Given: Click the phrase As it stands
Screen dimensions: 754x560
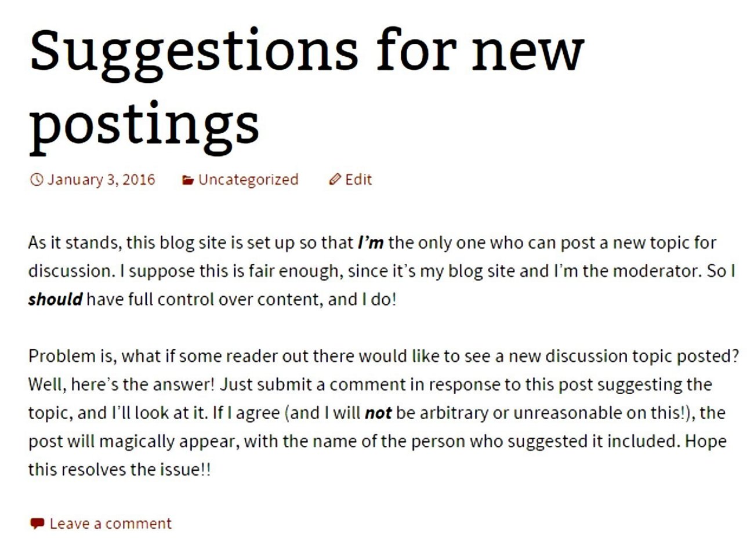Looking at the screenshot, I should click(x=75, y=242).
